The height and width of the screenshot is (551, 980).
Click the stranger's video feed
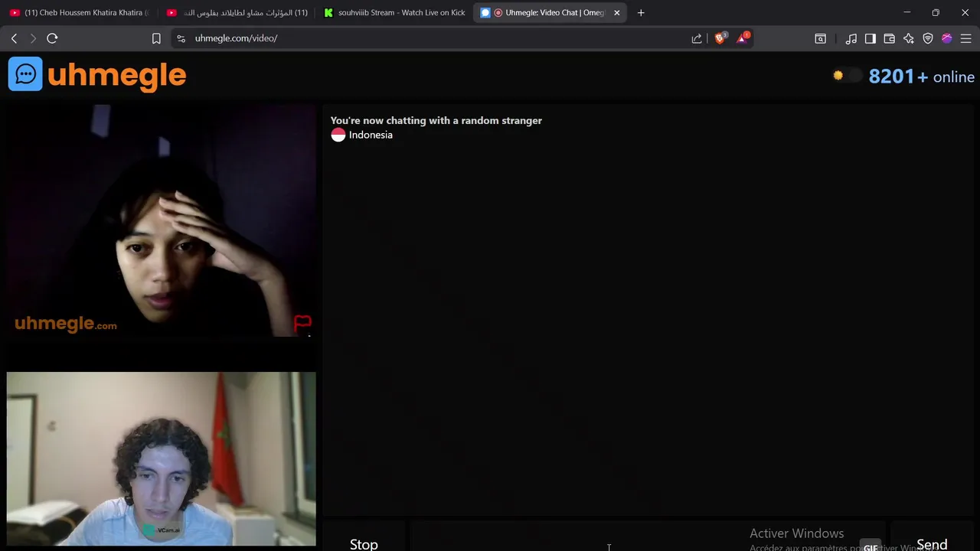(161, 220)
